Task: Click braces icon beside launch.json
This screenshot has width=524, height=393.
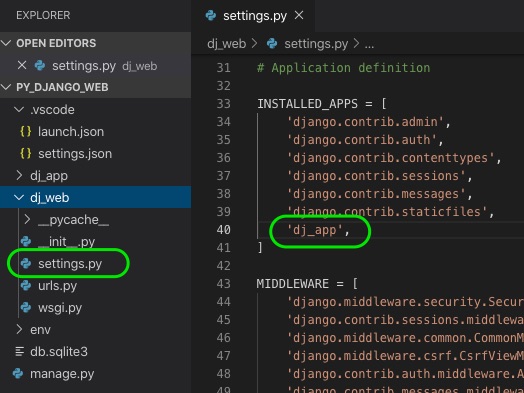Action: tap(26, 131)
